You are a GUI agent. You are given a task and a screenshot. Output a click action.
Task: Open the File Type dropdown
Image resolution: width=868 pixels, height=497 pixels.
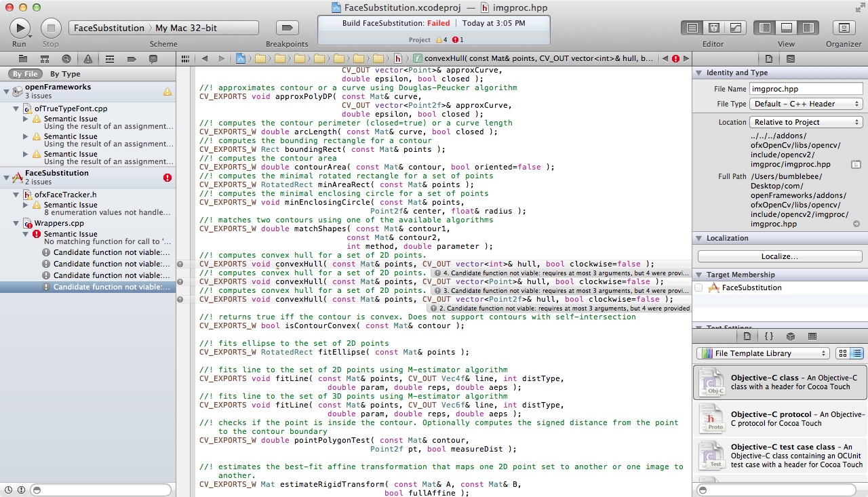coord(806,104)
